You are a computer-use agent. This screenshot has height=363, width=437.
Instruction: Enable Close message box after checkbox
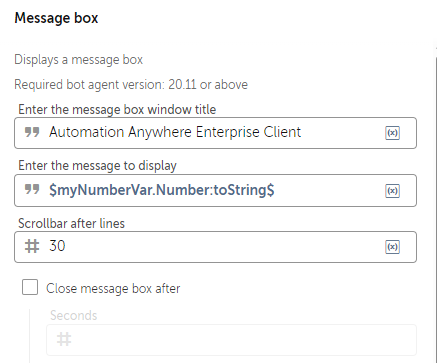pyautogui.click(x=30, y=287)
